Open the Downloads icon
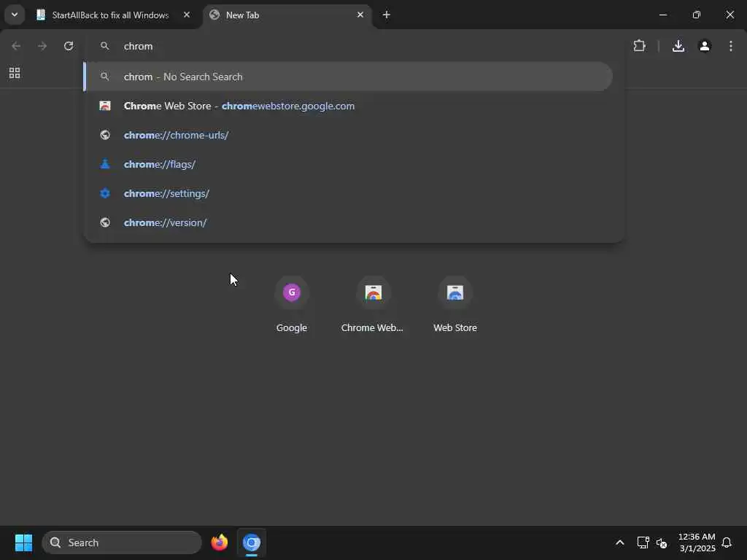Viewport: 747px width, 560px height. [678, 46]
